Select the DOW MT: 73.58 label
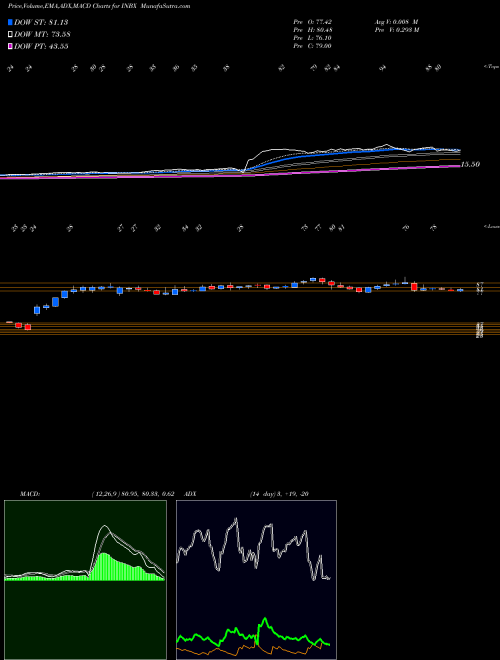This screenshot has height=660, width=500. coord(42,34)
